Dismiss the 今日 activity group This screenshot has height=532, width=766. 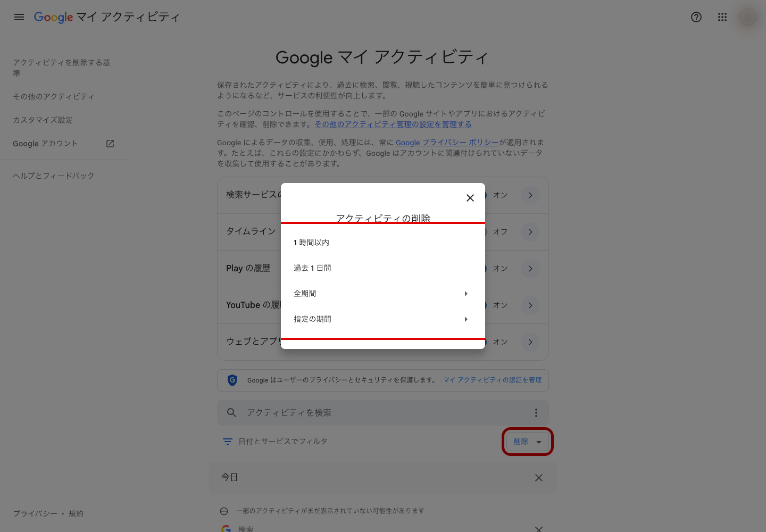point(539,478)
